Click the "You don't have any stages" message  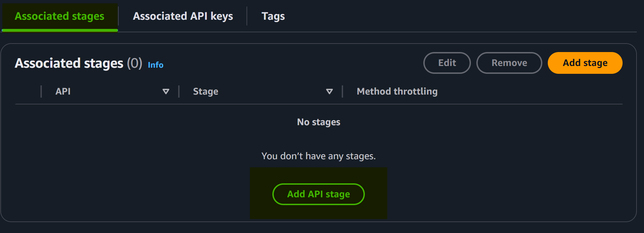[319, 156]
